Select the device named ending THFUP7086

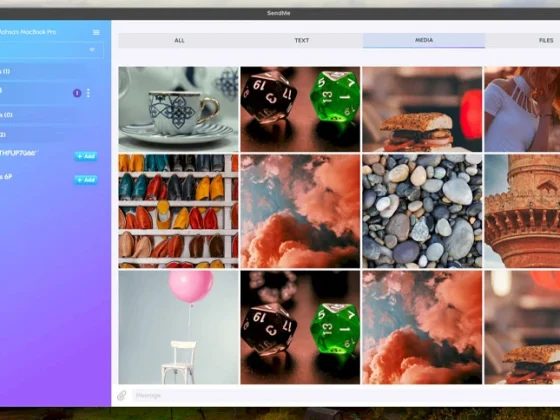tap(18, 153)
